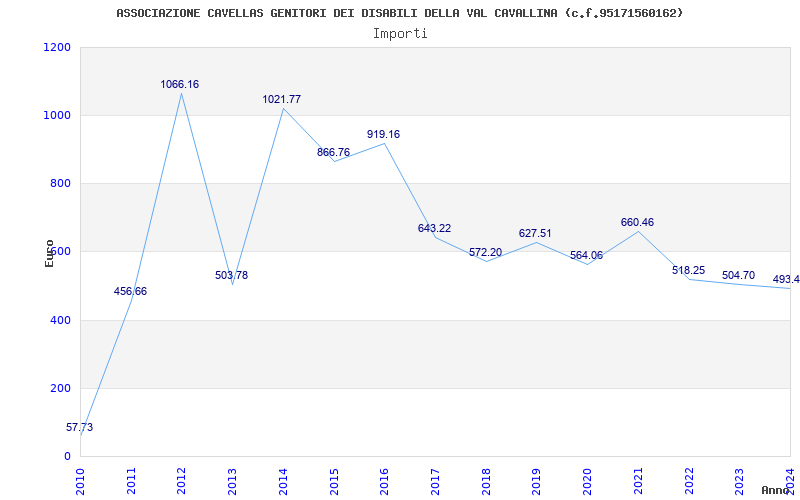Image resolution: width=800 pixels, height=500 pixels.
Task: Click the 919.16 data label
Action: 384,134
